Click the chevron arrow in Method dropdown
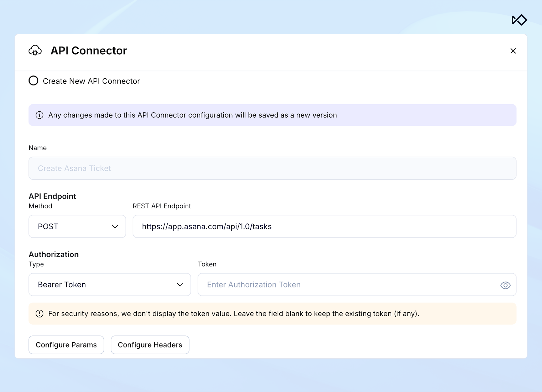Screen dimensions: 542x392 [x=115, y=226]
